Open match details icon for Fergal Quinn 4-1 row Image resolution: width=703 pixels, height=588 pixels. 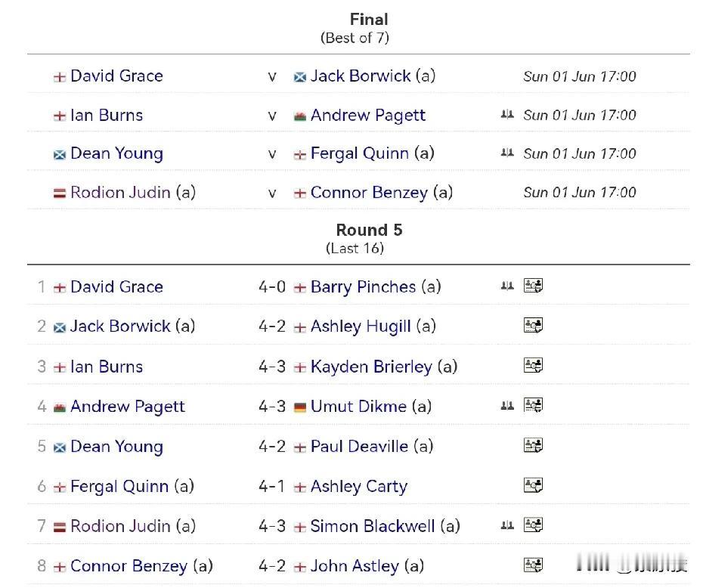pos(533,485)
